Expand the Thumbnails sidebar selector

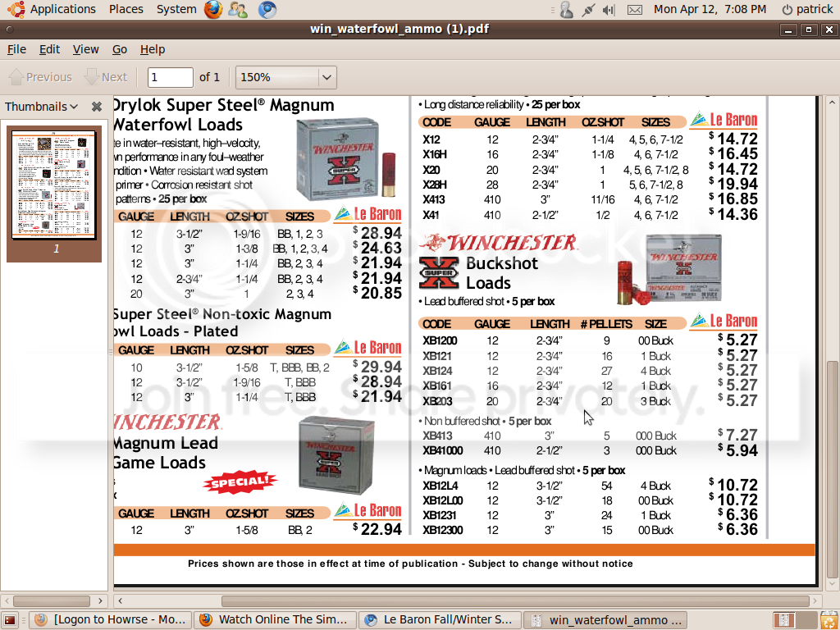[x=41, y=107]
